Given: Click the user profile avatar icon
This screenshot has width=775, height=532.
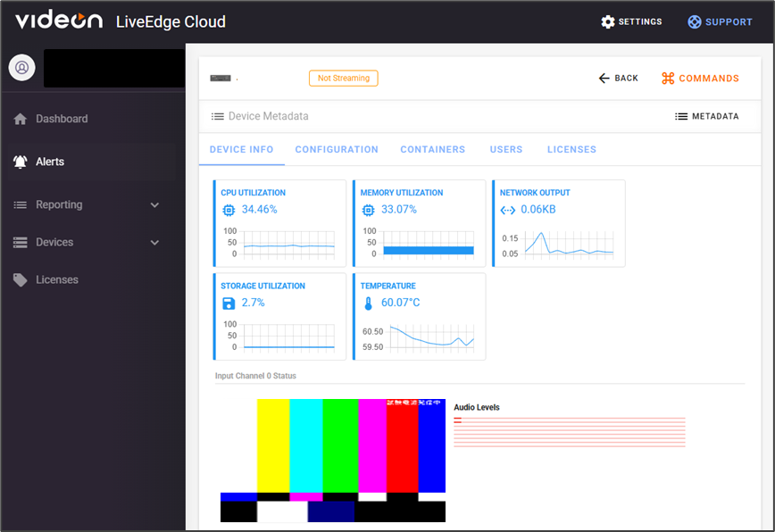Looking at the screenshot, I should pyautogui.click(x=22, y=67).
